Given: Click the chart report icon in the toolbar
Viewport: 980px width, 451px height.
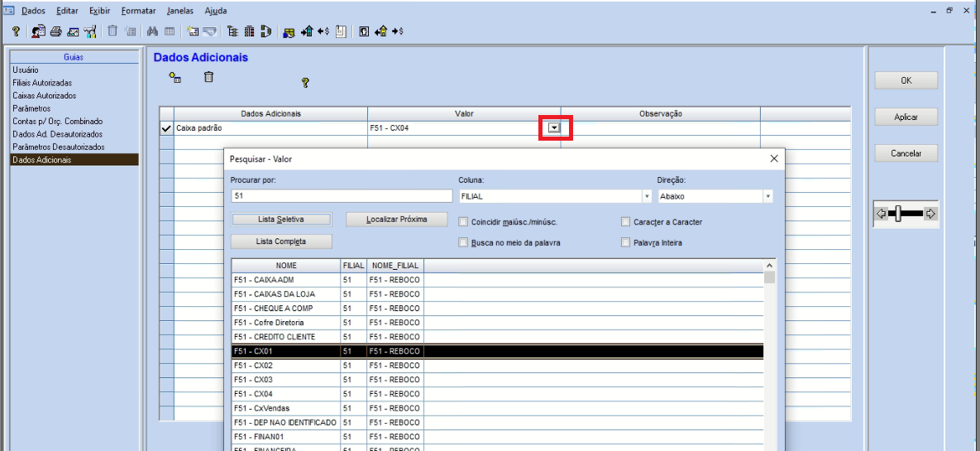Looking at the screenshot, I should (x=73, y=31).
